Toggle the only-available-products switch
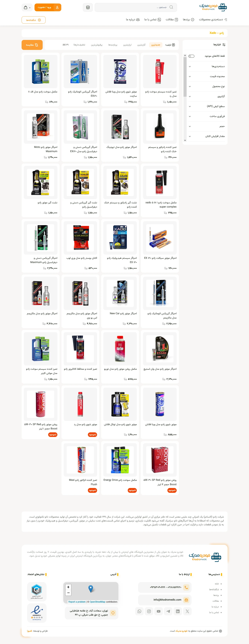249x644 pixels. coord(191,56)
